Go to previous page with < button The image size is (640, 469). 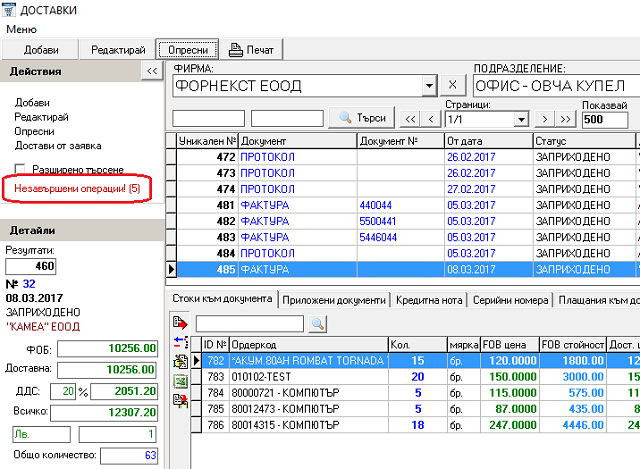point(431,119)
